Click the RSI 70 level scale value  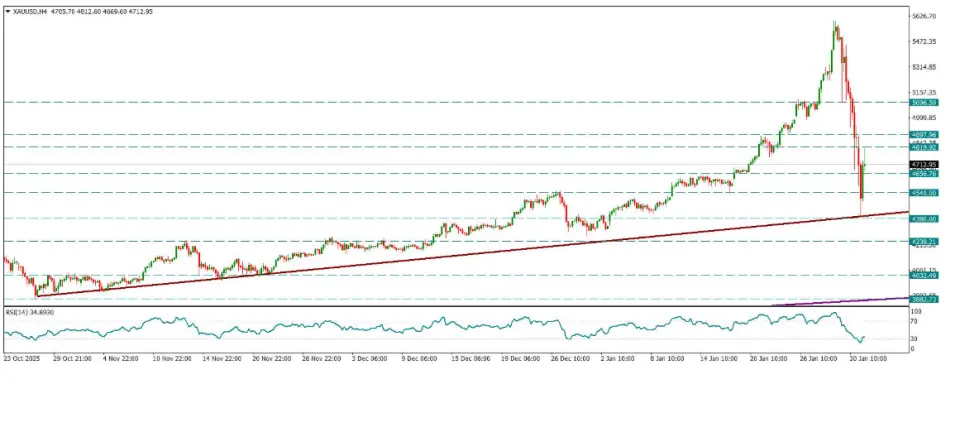pos(914,321)
